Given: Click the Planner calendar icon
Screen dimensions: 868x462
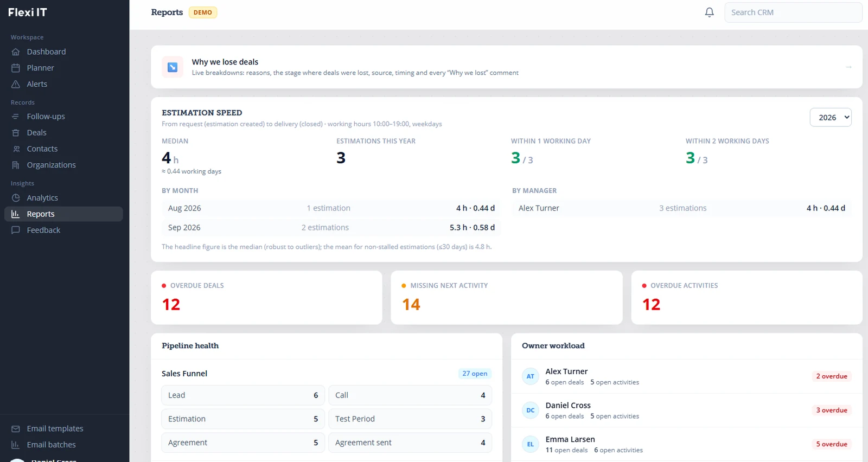Looking at the screenshot, I should [x=16, y=68].
